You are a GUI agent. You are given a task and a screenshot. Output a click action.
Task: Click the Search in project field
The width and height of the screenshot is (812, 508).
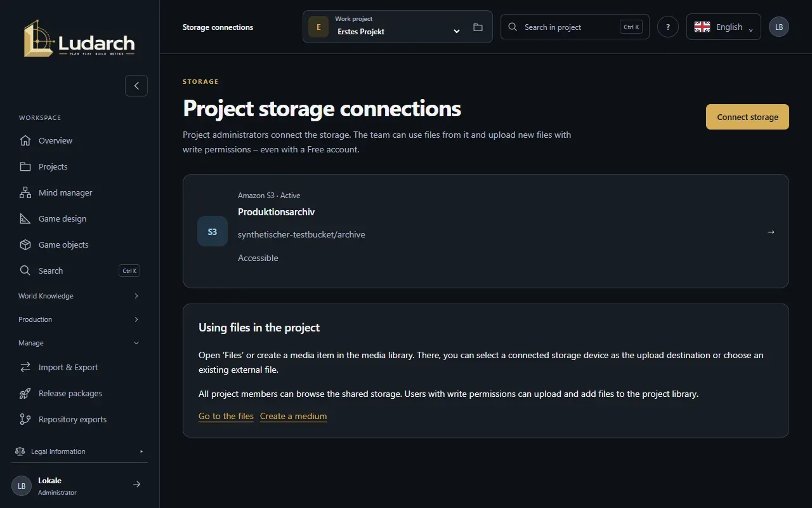575,27
